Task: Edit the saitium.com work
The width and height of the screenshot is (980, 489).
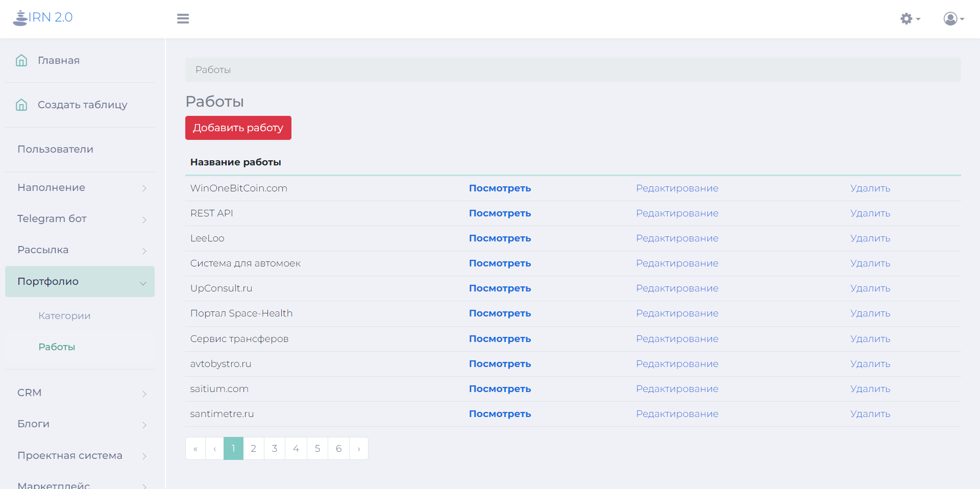Action: click(677, 388)
